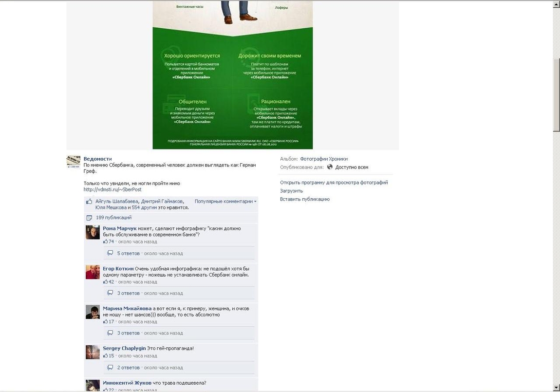Open Егор Коткин's profile name
Viewport: 560px width, 392px height.
click(118, 269)
